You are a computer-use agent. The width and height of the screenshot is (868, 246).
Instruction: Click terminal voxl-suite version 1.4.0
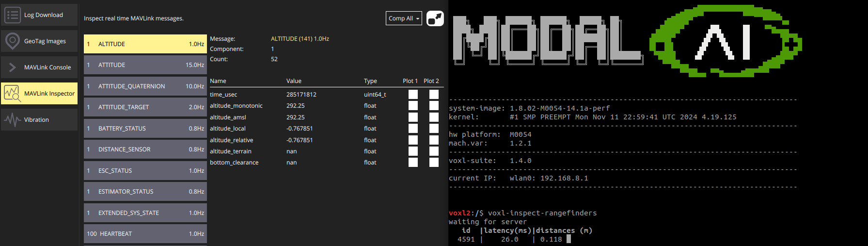521,161
